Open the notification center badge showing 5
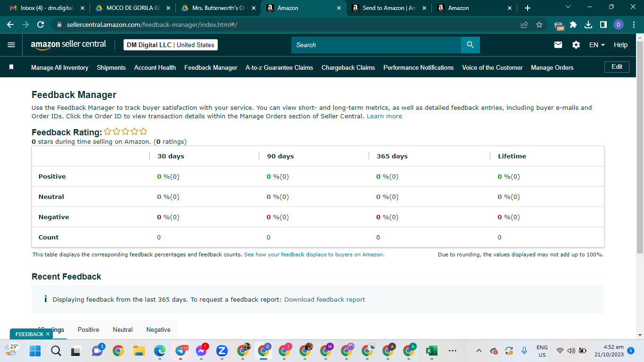This screenshot has height=362, width=644. (631, 351)
